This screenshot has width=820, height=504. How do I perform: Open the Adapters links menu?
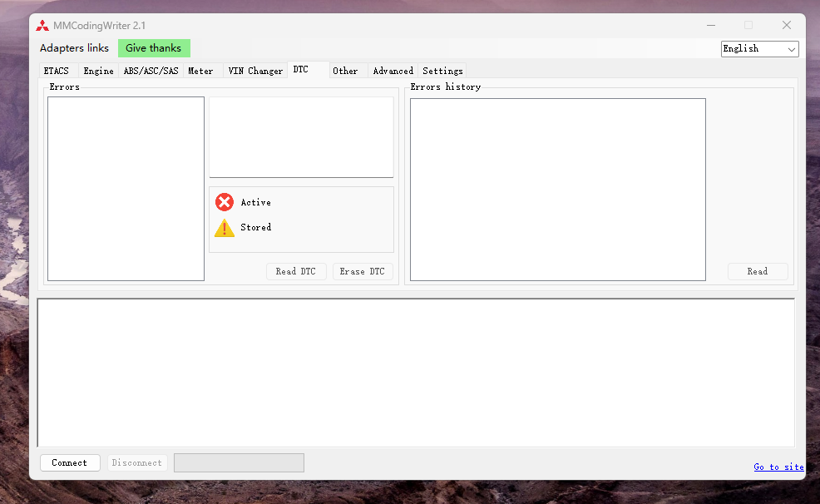[74, 48]
